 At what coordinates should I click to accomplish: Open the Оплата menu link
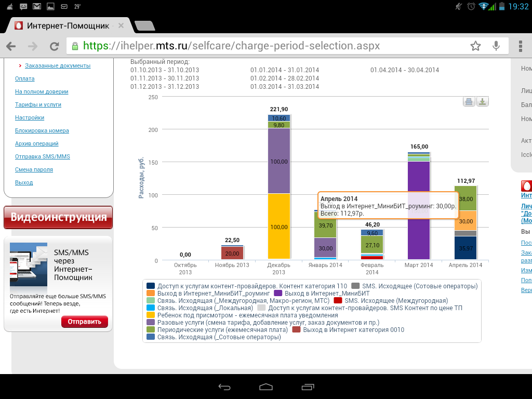point(25,78)
